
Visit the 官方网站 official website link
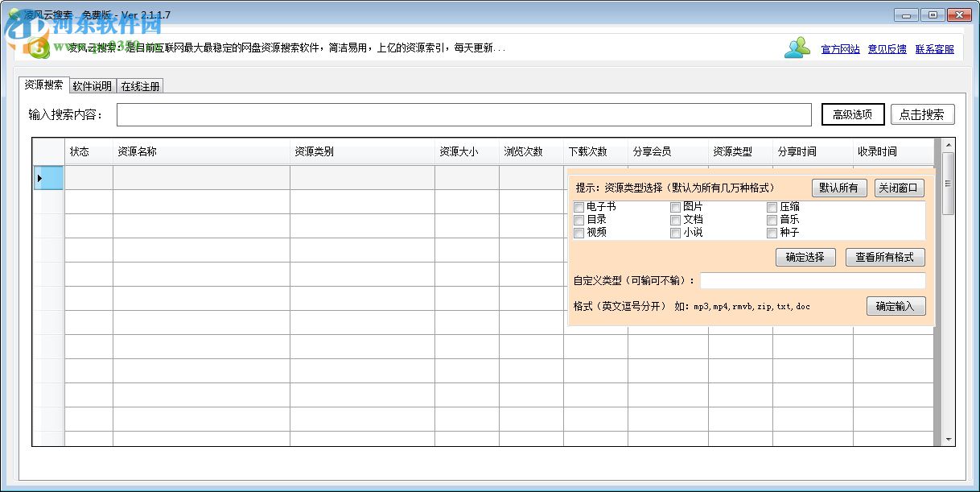(840, 48)
